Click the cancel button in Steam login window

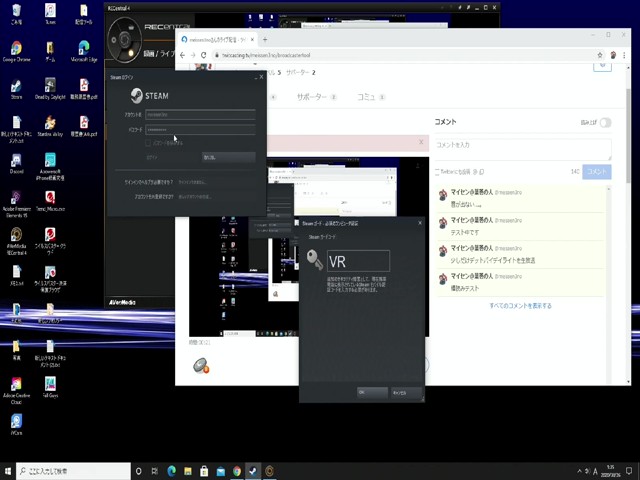click(x=229, y=157)
